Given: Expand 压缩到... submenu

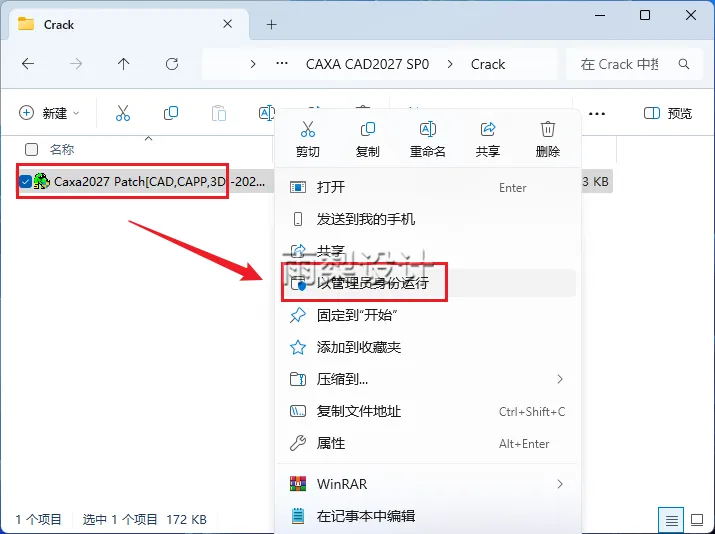Looking at the screenshot, I should [x=429, y=379].
